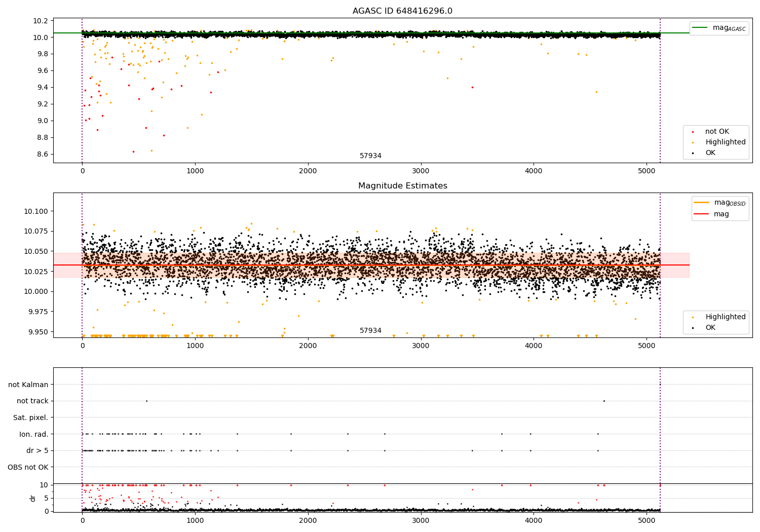Click the '5' tick on the dr axis

47,499
